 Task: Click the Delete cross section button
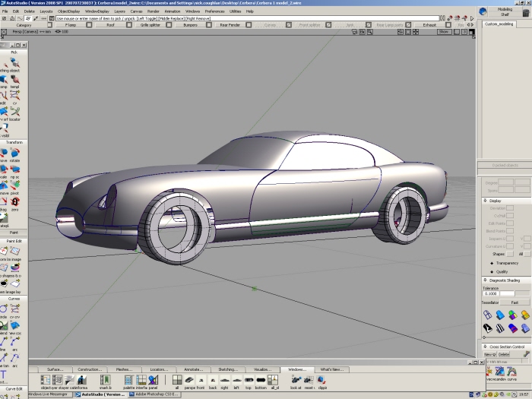(x=504, y=354)
